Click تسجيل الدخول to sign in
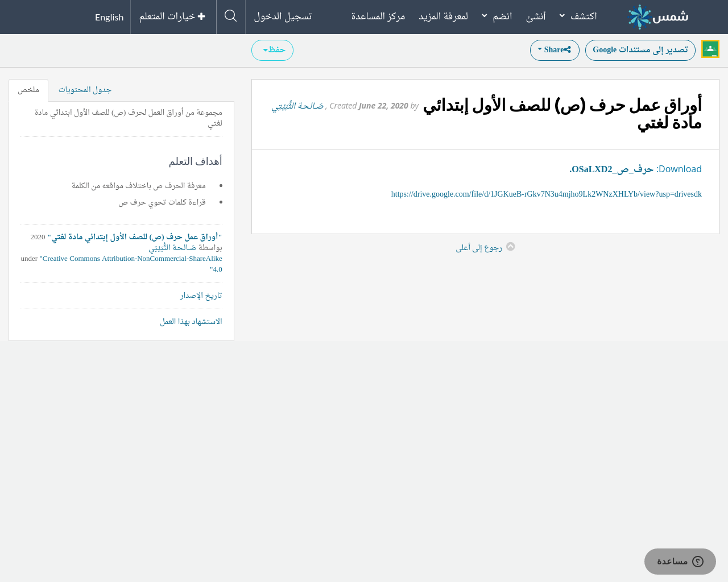This screenshot has height=582, width=728. click(283, 16)
